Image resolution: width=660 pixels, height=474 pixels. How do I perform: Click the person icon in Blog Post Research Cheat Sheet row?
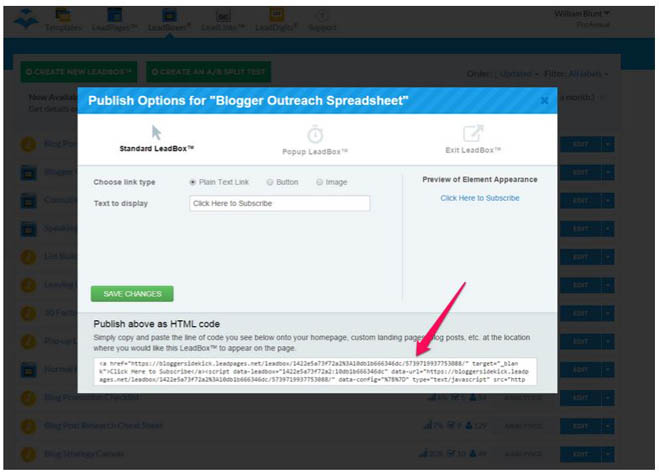469,426
